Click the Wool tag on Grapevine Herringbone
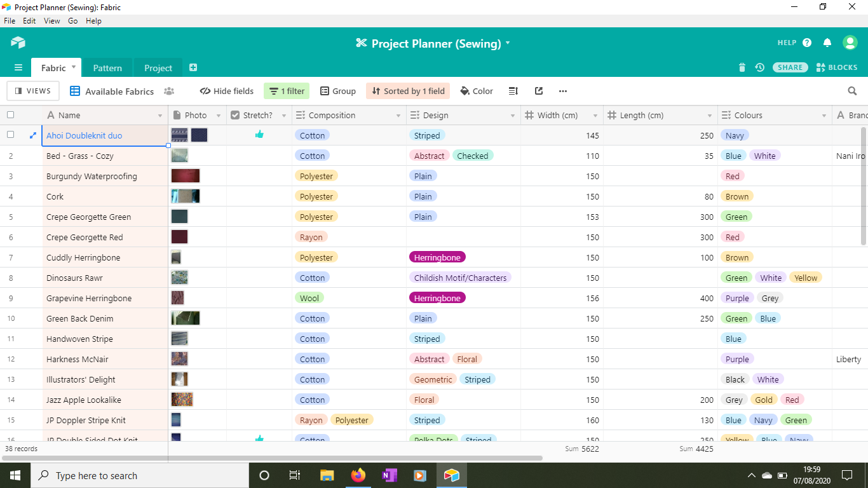868x488 pixels. pos(309,298)
